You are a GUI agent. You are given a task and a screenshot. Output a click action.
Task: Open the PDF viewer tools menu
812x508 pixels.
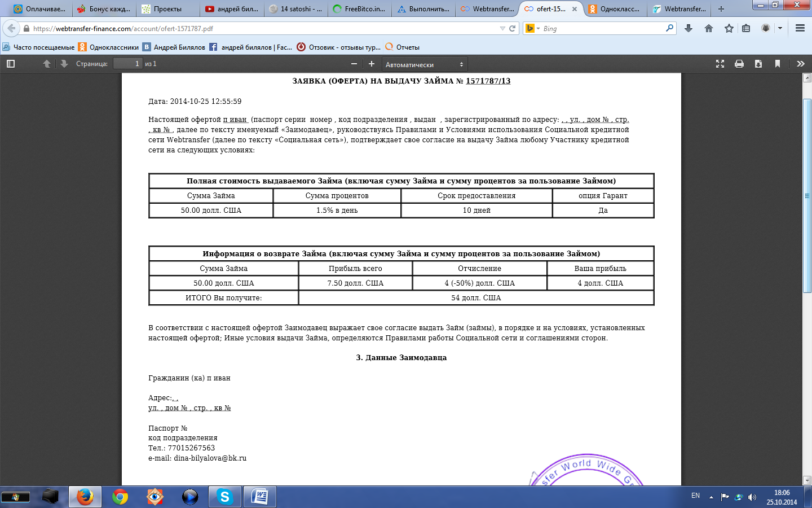[x=800, y=64]
